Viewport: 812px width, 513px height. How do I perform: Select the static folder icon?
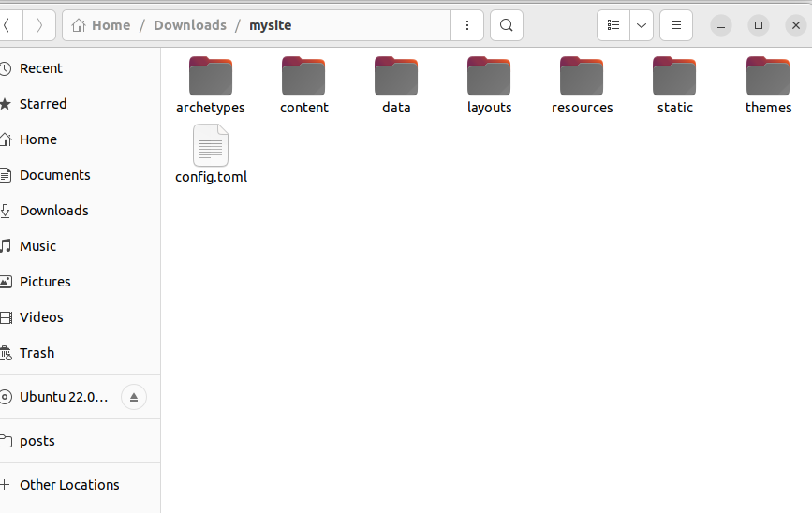pos(674,76)
